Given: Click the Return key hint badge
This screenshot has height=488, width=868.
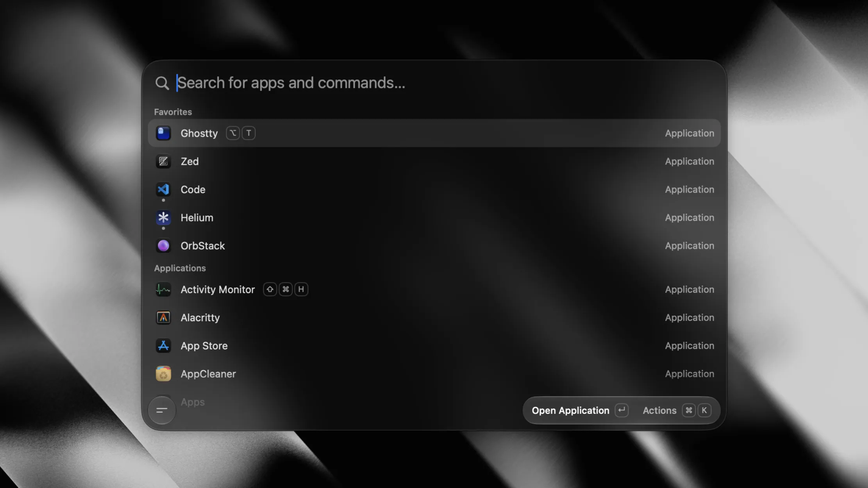Looking at the screenshot, I should point(622,411).
